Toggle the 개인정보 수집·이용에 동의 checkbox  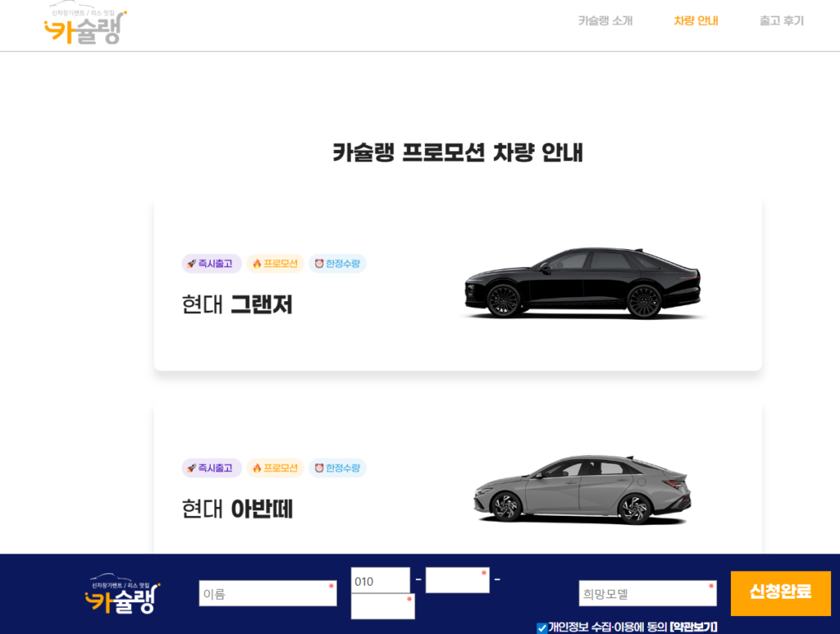[x=541, y=628]
